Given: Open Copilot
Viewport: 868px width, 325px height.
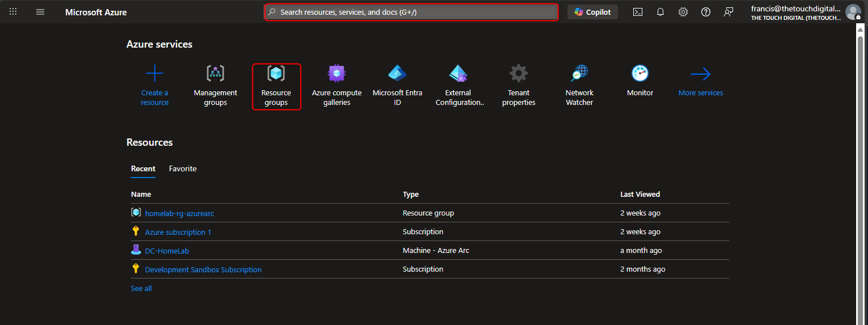Looking at the screenshot, I should coord(592,12).
